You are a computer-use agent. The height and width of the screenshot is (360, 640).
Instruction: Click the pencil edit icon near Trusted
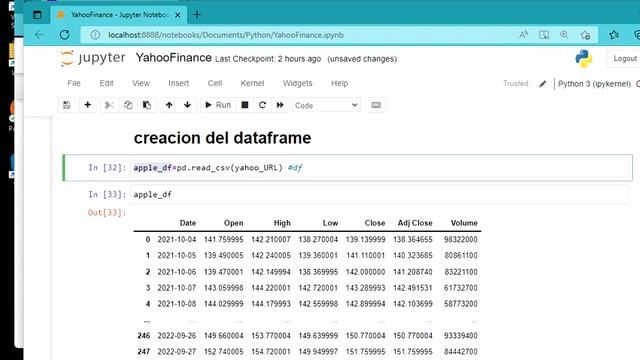pos(542,84)
